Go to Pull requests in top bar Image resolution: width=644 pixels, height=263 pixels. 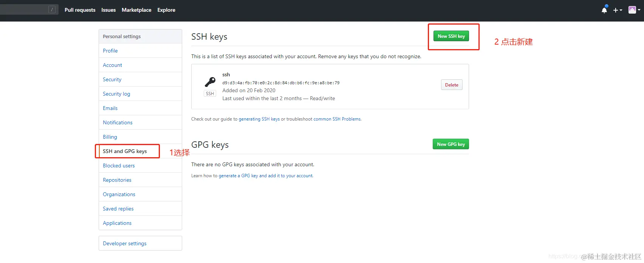(80, 10)
